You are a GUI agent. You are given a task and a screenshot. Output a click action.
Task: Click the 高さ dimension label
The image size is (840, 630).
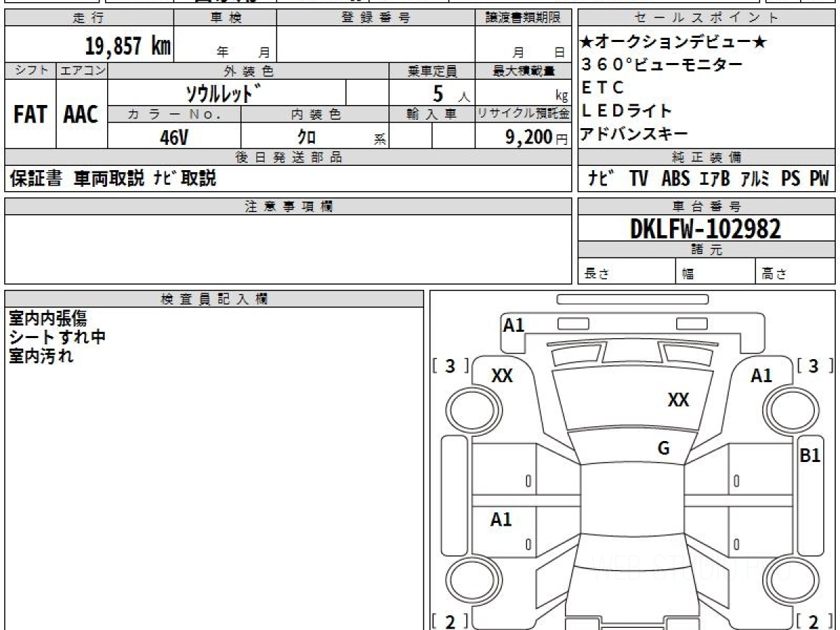(x=774, y=274)
